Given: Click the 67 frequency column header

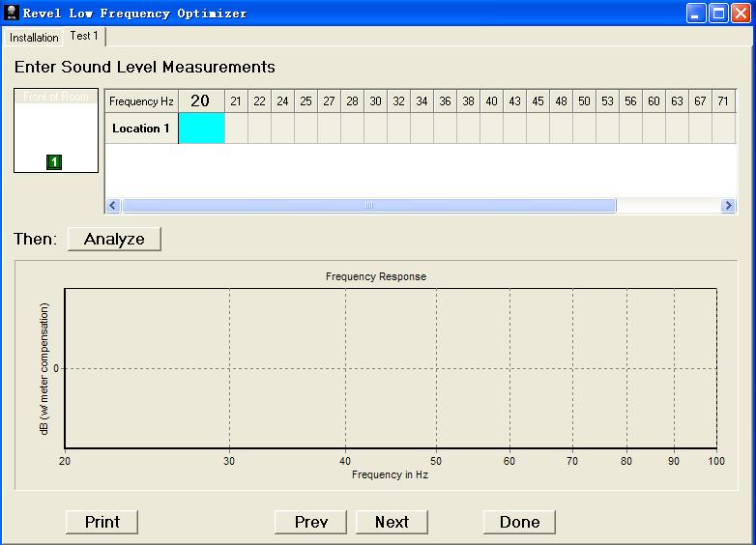Looking at the screenshot, I should [x=701, y=101].
